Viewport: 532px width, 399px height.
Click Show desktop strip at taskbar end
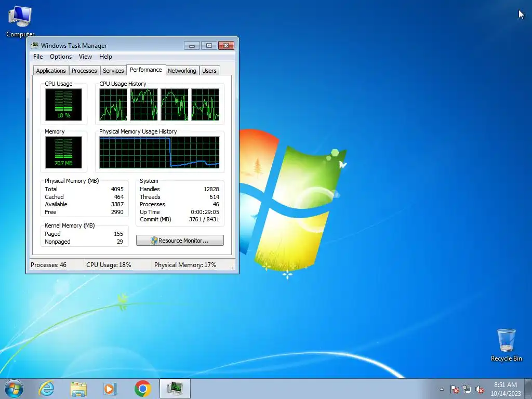[528, 389]
